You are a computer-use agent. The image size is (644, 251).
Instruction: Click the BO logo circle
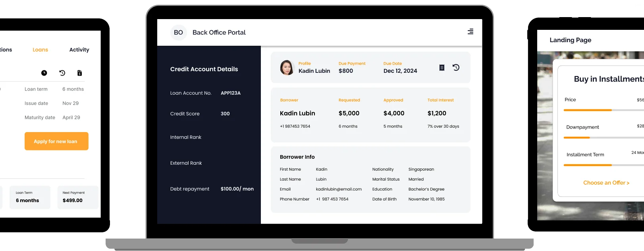point(178,33)
